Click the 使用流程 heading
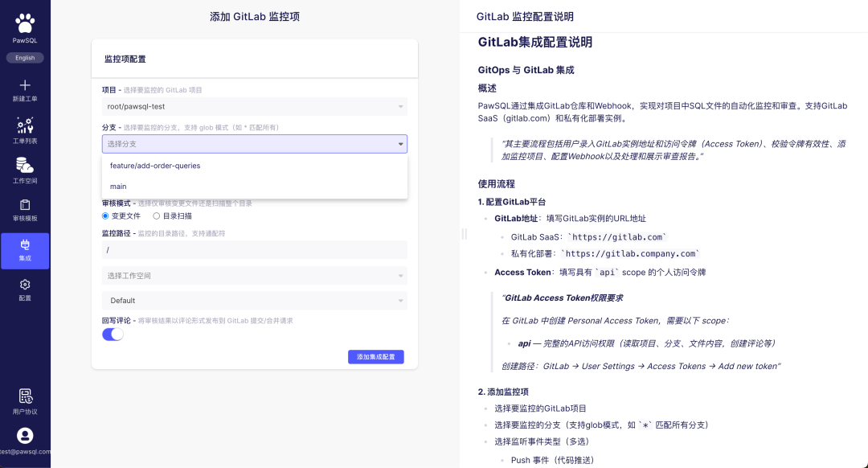Image resolution: width=868 pixels, height=468 pixels. coord(497,184)
